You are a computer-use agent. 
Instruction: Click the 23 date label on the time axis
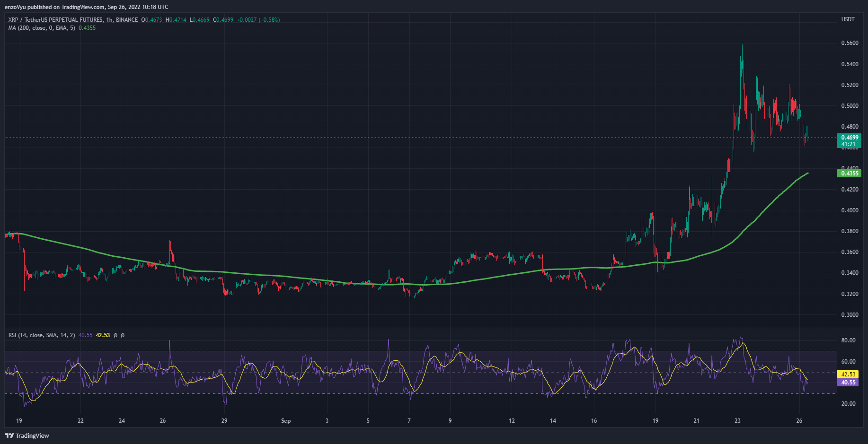(x=737, y=421)
